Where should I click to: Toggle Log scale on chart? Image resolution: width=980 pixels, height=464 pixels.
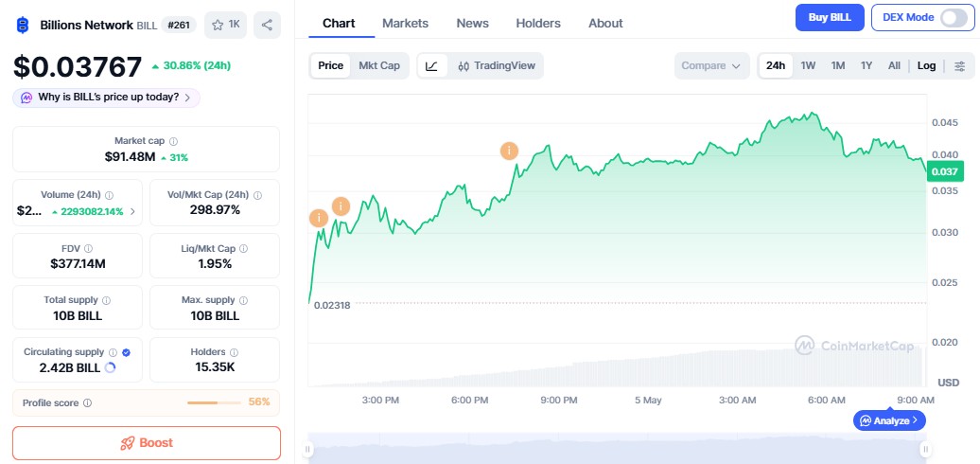[x=926, y=65]
